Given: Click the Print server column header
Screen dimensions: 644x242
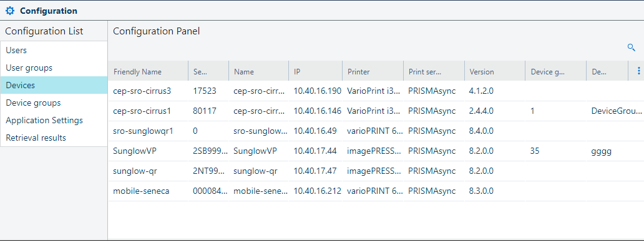Looking at the screenshot, I should click(x=434, y=71).
